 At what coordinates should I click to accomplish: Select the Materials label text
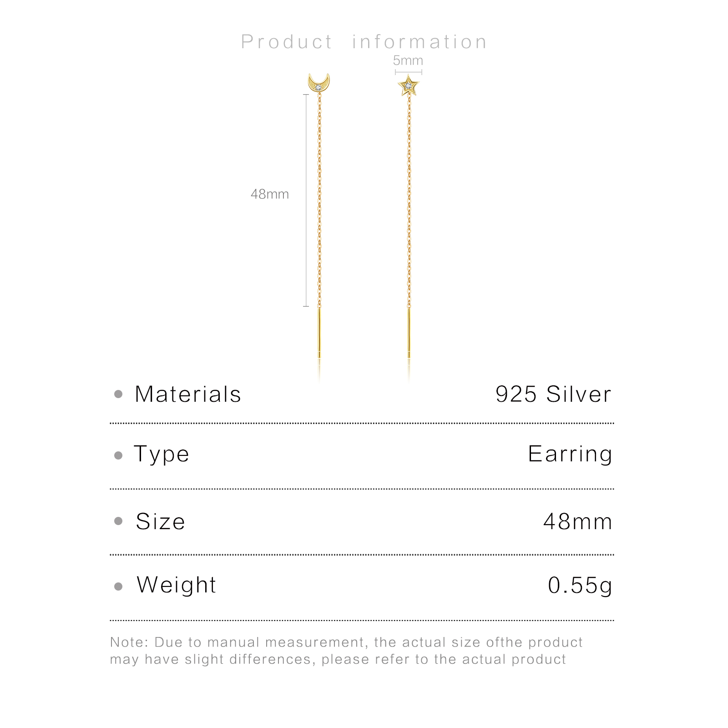187,394
